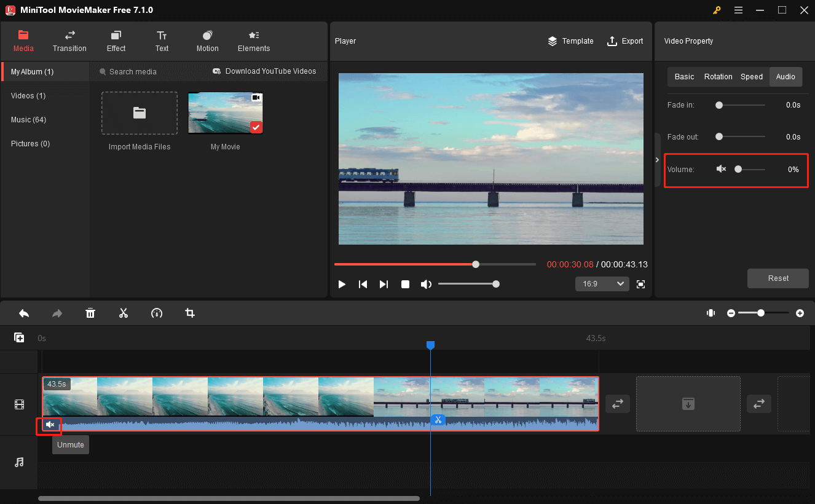Select the My Movie thumbnail in My Album
Image resolution: width=815 pixels, height=504 pixels.
point(225,112)
